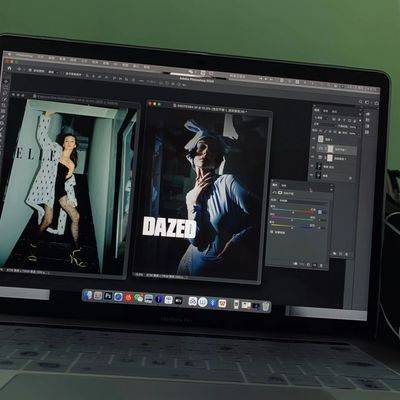Viewport: 400px width, 400px height.
Task: Select the second tab in Properties panel
Action: 284,185
